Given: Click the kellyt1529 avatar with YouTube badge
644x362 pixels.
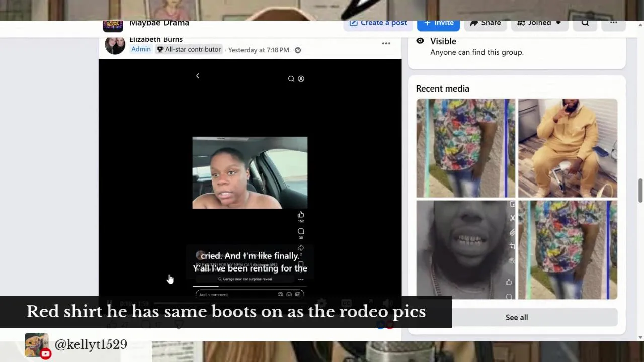Looking at the screenshot, I should [x=37, y=345].
